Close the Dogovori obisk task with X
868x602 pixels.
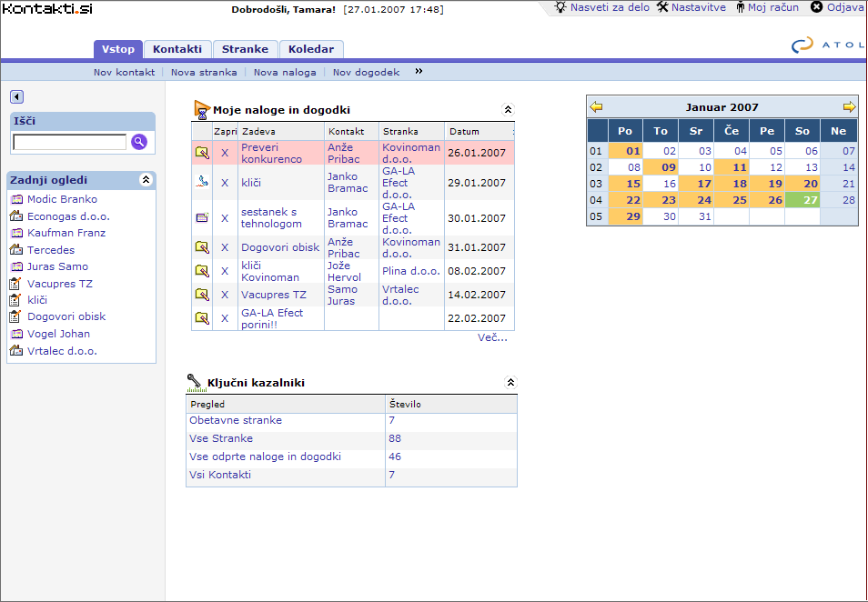click(225, 247)
